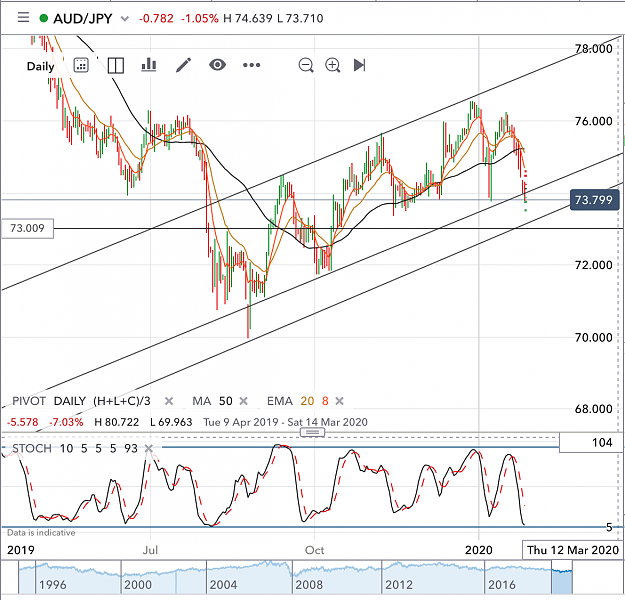Jump to 2000 in the overview timeline
This screenshot has height=600, width=625.
(x=138, y=585)
